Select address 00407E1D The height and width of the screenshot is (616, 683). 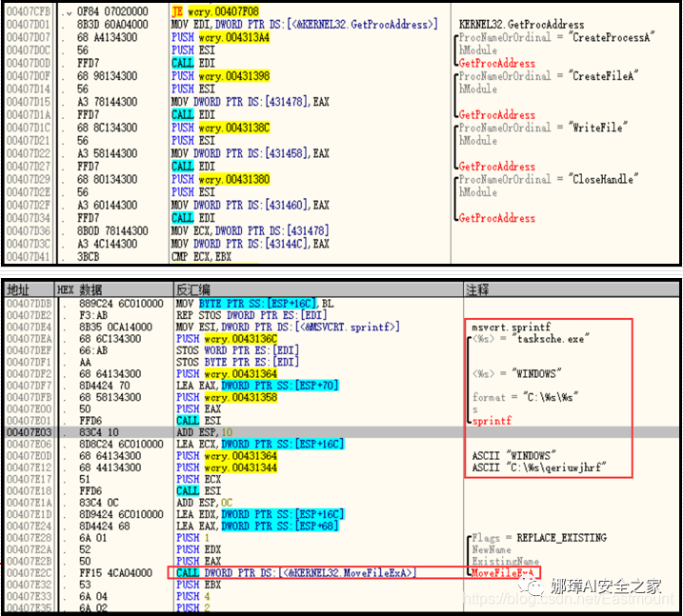point(30,514)
